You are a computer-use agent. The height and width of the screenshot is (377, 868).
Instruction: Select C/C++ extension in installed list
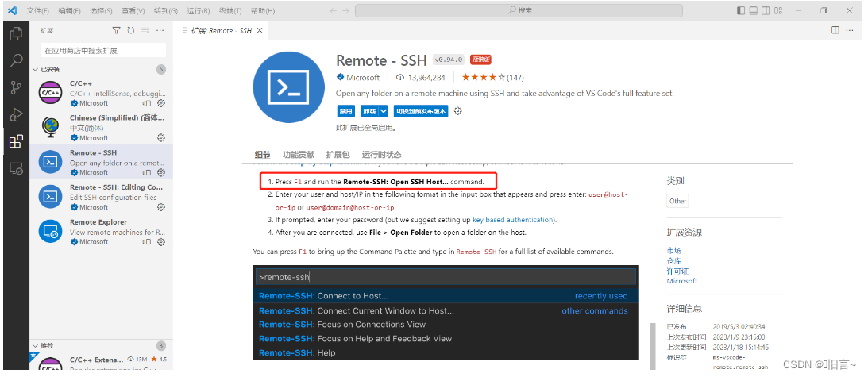(102, 93)
